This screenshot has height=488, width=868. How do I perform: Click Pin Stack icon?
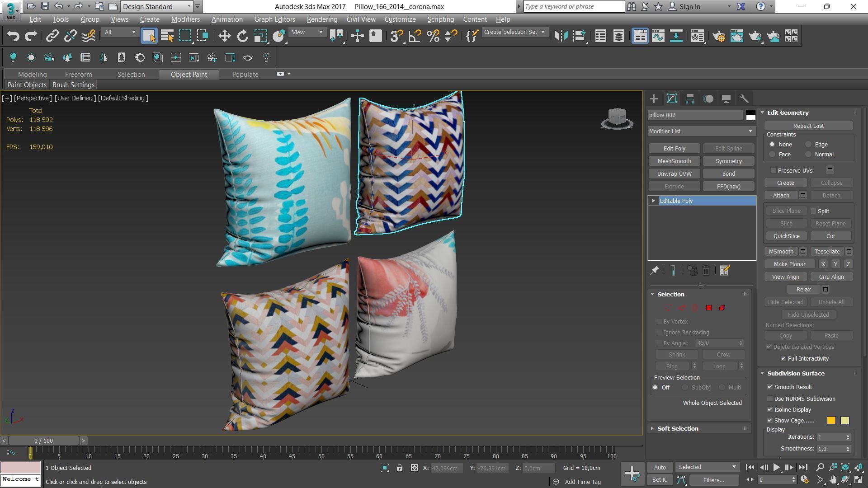pyautogui.click(x=654, y=270)
